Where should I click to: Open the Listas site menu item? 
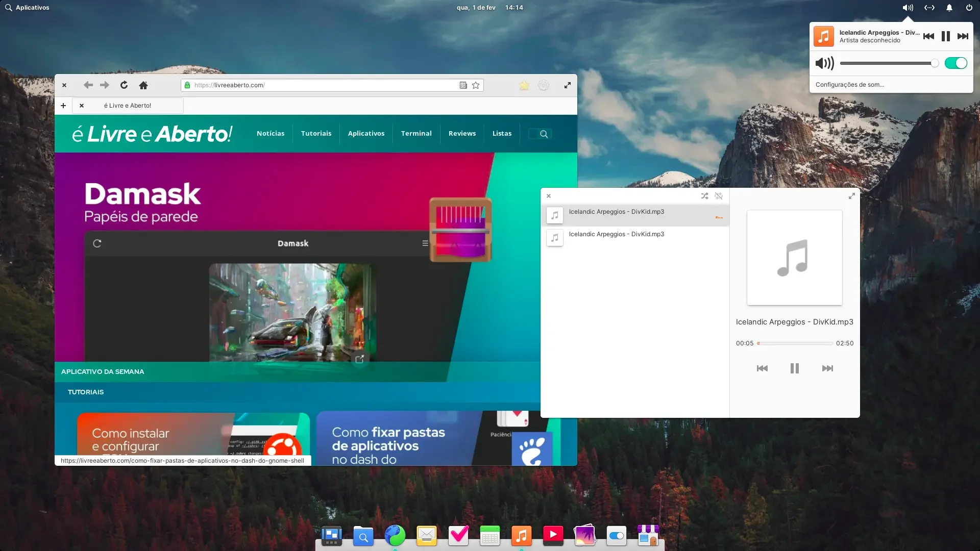tap(502, 134)
